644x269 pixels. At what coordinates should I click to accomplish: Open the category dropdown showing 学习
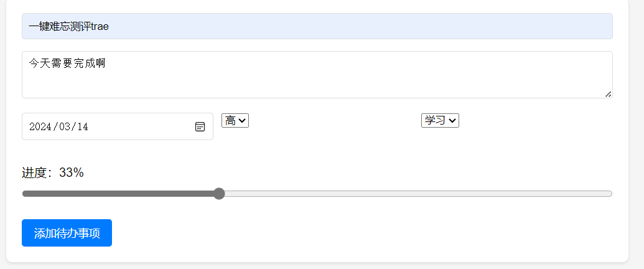[x=440, y=121]
